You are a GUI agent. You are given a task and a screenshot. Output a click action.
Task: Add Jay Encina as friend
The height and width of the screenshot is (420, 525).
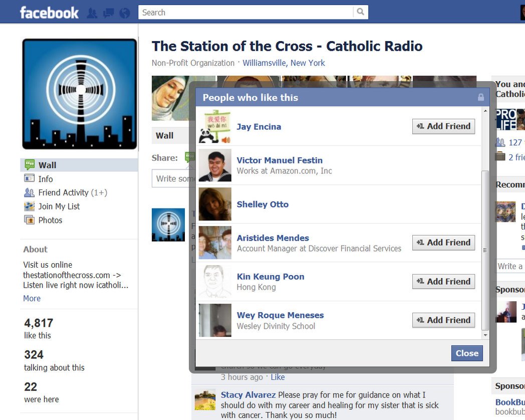tap(443, 126)
